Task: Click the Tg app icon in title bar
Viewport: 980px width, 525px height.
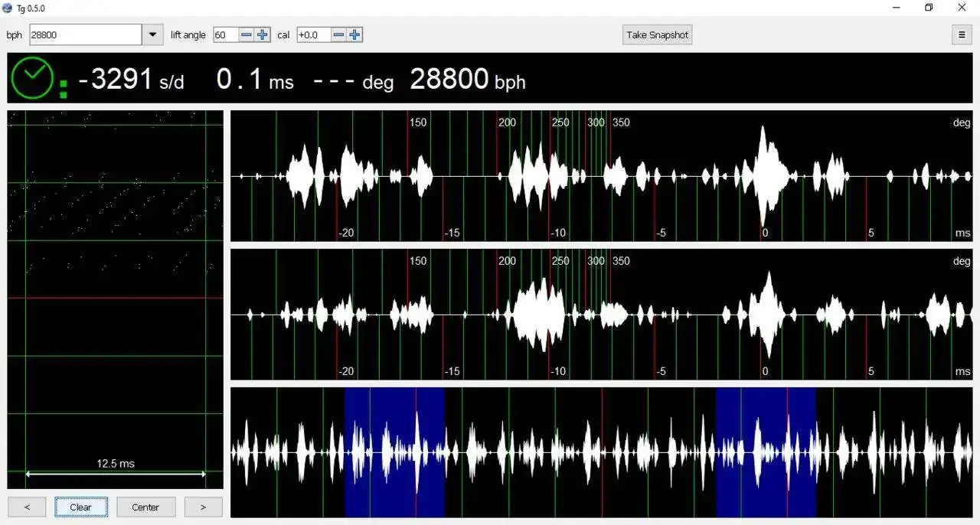Action: (8, 8)
